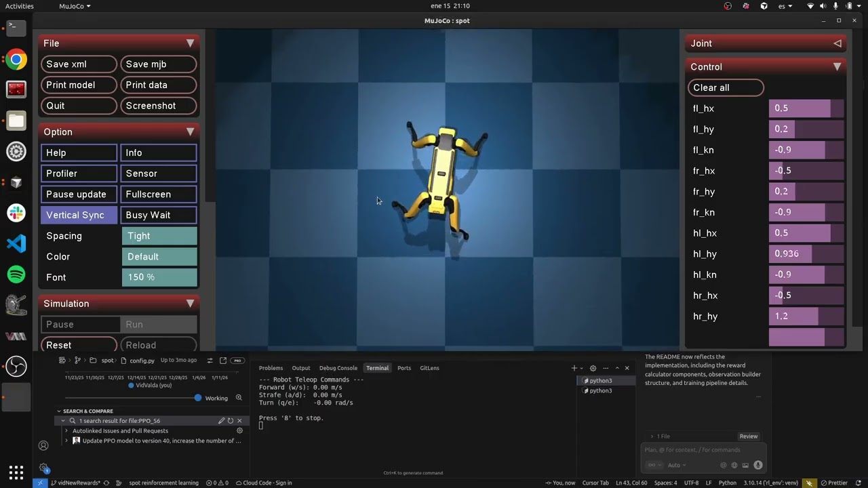Collapse the Option section
This screenshot has width=868, height=488.
click(191, 132)
